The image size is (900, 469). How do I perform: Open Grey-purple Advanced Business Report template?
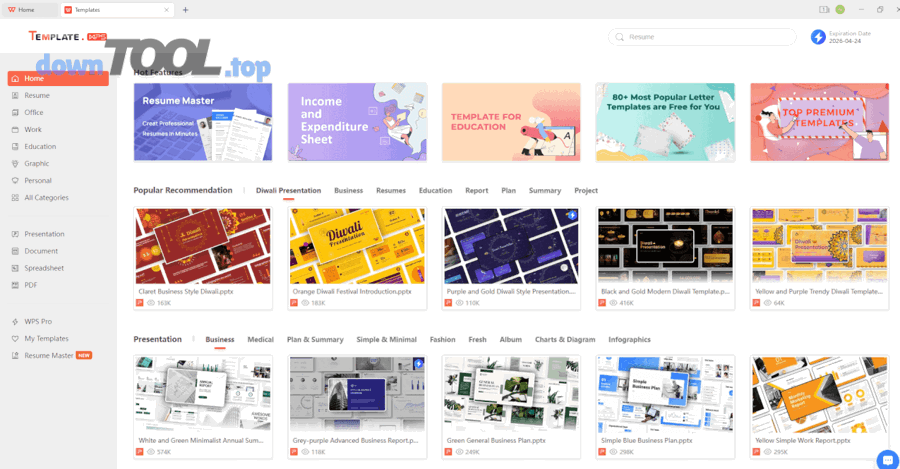coord(357,407)
